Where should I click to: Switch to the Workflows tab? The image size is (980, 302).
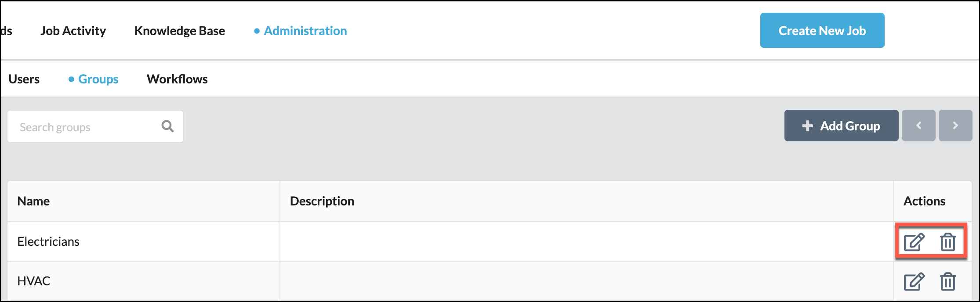click(177, 79)
